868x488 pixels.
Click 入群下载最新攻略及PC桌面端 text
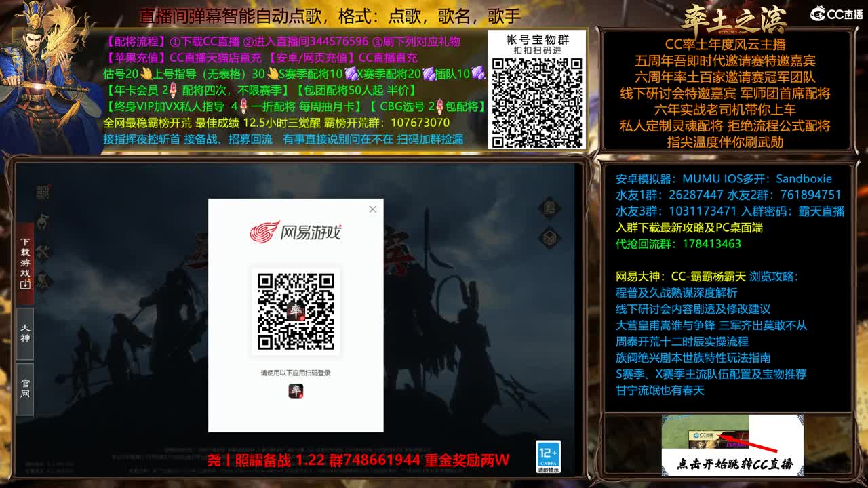coord(689,228)
